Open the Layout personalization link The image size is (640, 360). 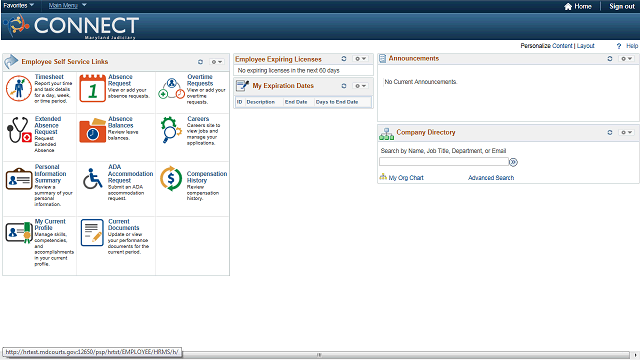tap(585, 46)
